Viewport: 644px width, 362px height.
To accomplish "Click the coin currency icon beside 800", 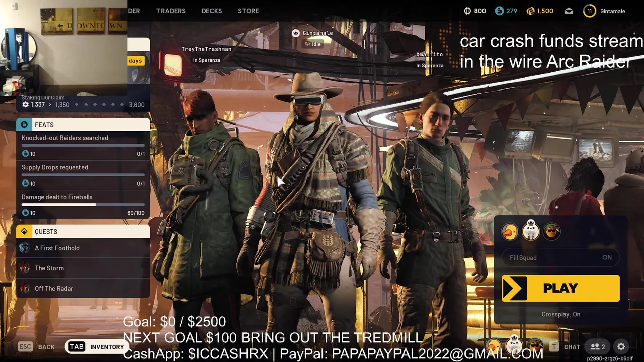I will [x=467, y=11].
